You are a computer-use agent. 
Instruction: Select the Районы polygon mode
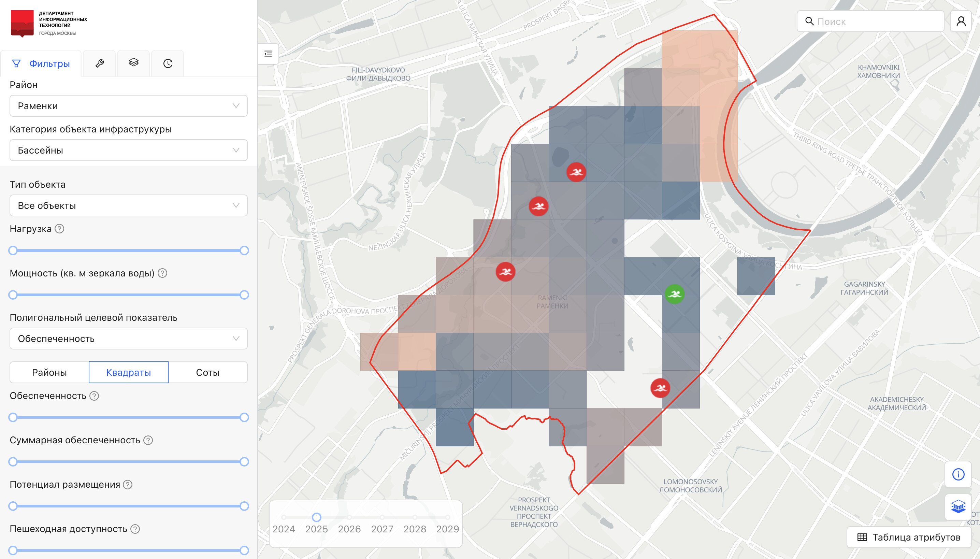49,372
